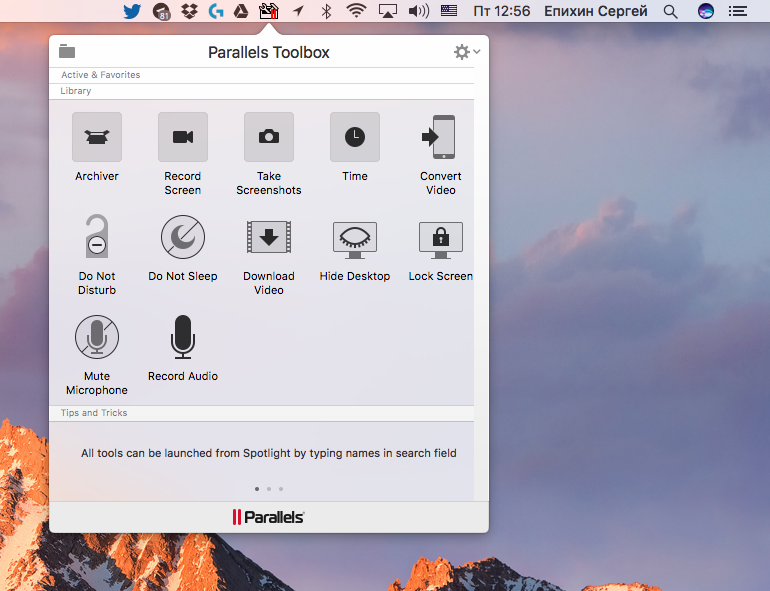Click the Lock Screen icon
Viewport: 770px width, 591px height.
click(x=440, y=238)
